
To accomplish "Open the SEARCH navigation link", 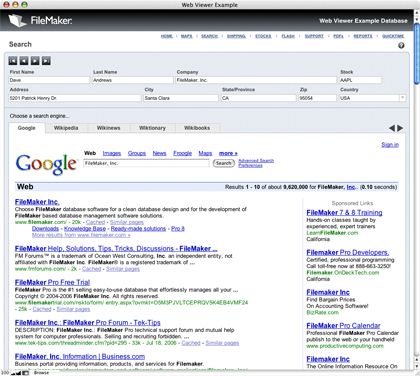I will [x=209, y=36].
